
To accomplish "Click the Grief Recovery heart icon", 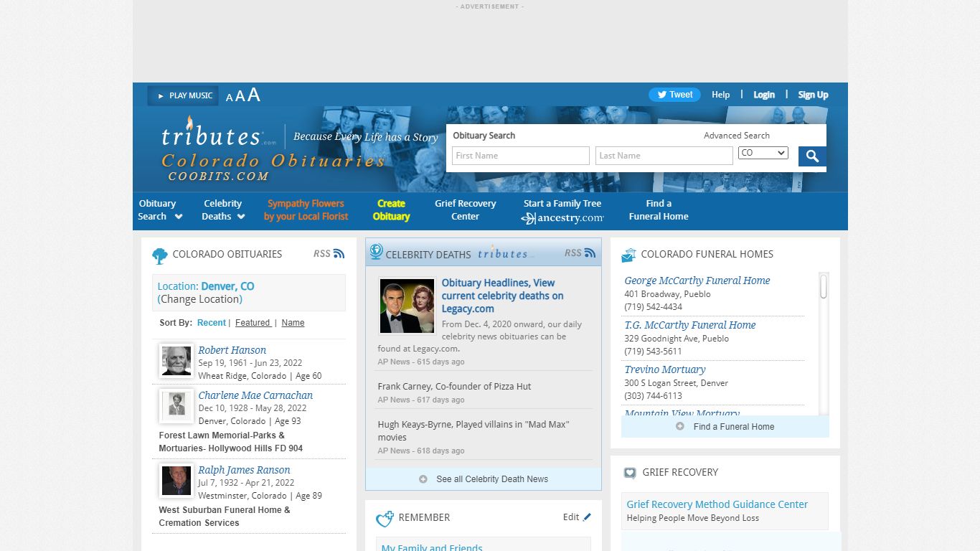I will tap(630, 473).
